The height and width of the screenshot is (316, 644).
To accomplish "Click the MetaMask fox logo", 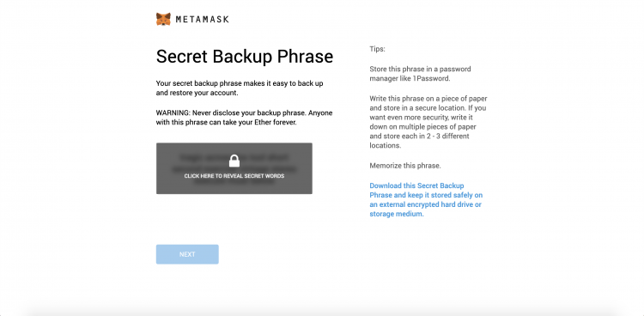I will click(163, 19).
